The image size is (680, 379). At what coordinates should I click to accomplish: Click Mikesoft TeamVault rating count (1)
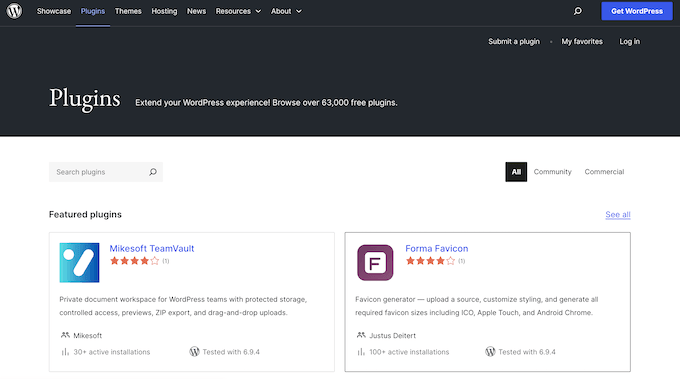point(166,261)
